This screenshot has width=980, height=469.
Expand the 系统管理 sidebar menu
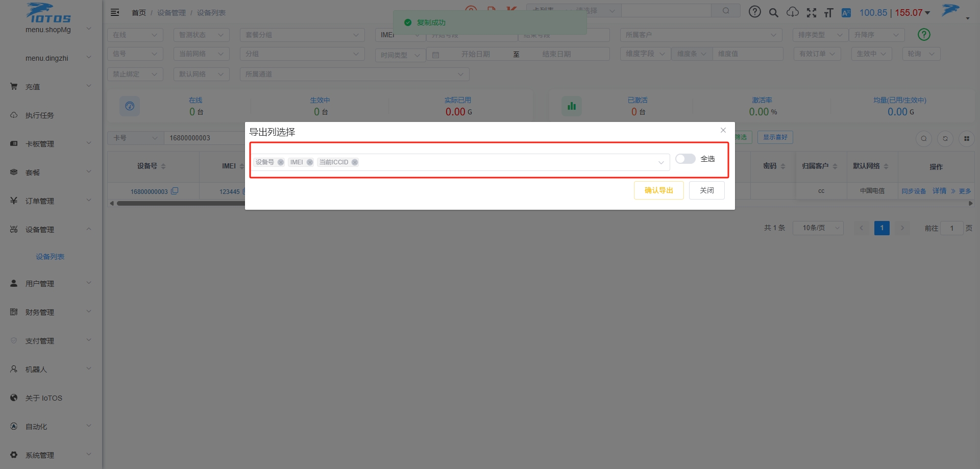tap(51, 455)
